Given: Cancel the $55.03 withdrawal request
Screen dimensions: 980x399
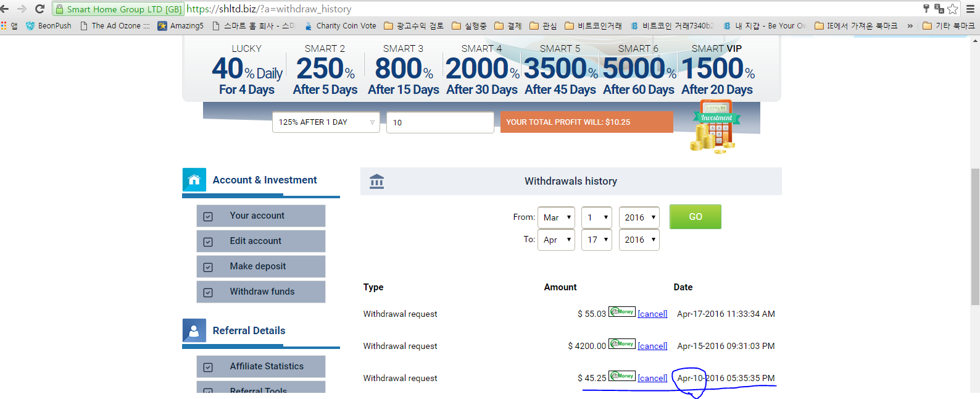Looking at the screenshot, I should pos(652,314).
